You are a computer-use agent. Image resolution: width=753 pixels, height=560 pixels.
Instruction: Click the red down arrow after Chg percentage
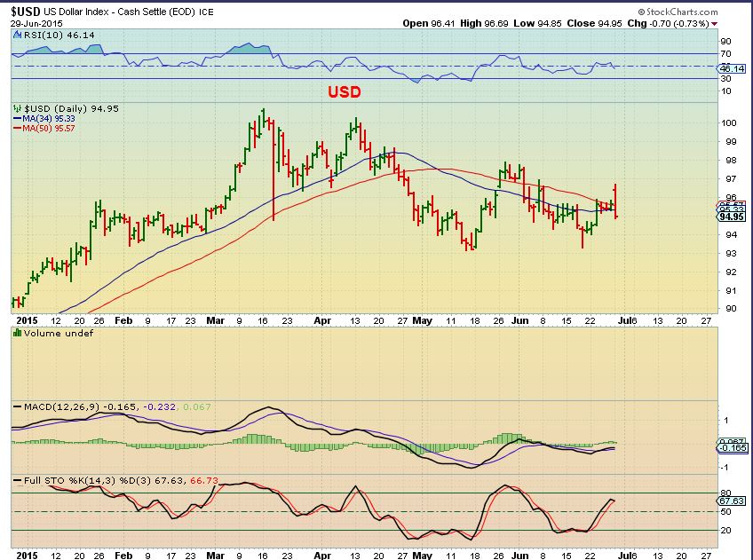point(715,24)
